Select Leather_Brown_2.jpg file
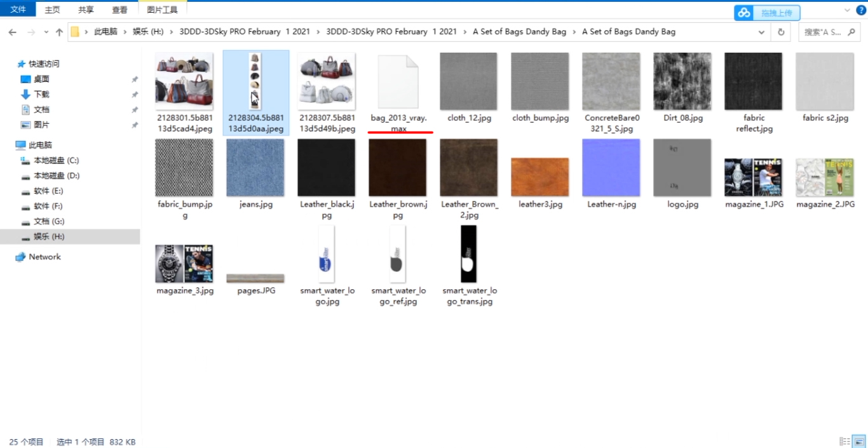This screenshot has width=868, height=448. point(469,168)
